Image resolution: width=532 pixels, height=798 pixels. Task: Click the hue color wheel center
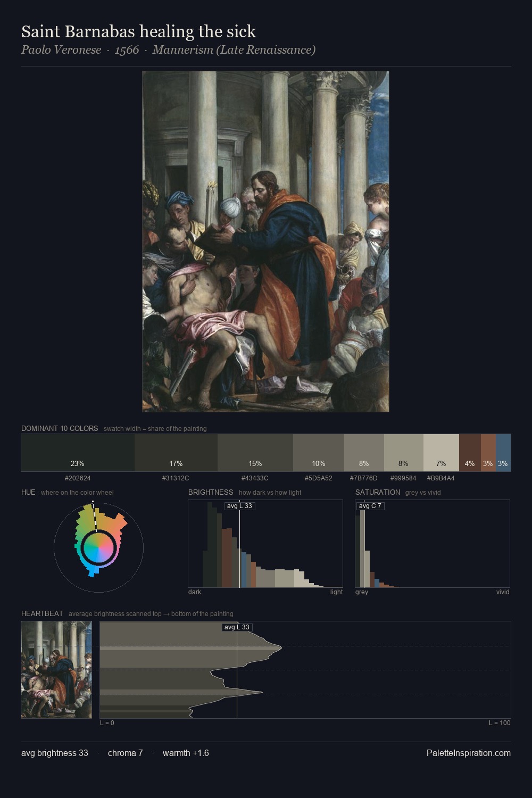(x=98, y=547)
